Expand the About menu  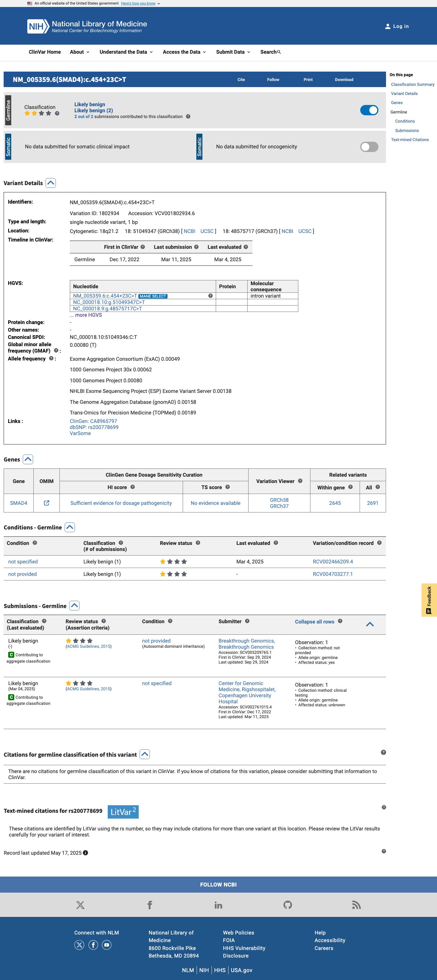80,52
